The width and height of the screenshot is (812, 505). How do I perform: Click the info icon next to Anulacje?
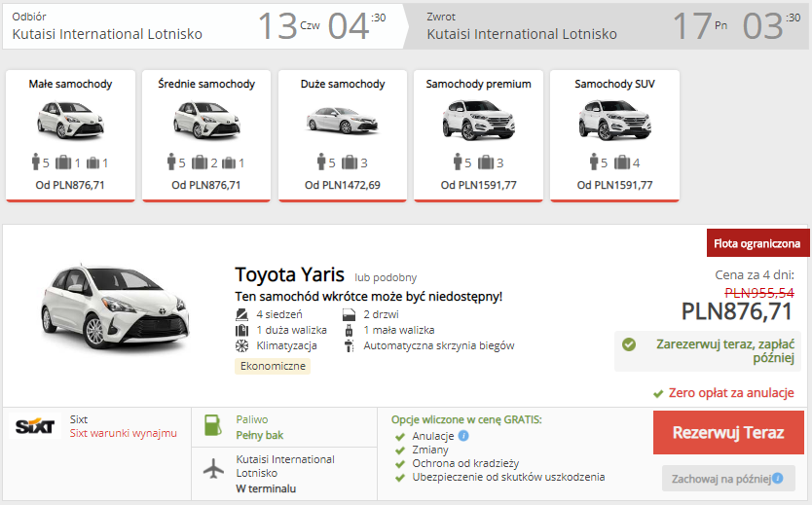[463, 436]
